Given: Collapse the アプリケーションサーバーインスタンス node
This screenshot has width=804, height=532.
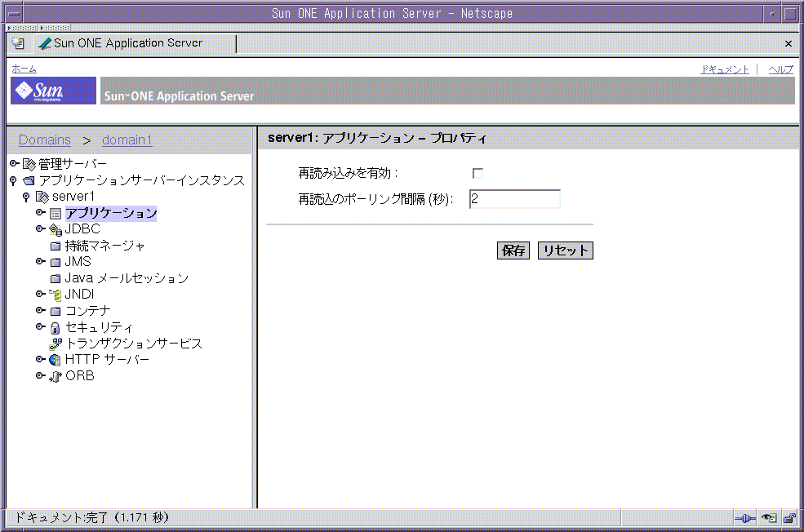Looking at the screenshot, I should click(x=13, y=181).
